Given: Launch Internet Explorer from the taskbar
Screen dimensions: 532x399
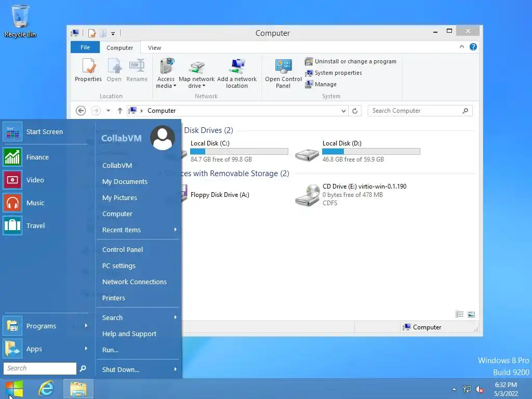Looking at the screenshot, I should tap(46, 389).
